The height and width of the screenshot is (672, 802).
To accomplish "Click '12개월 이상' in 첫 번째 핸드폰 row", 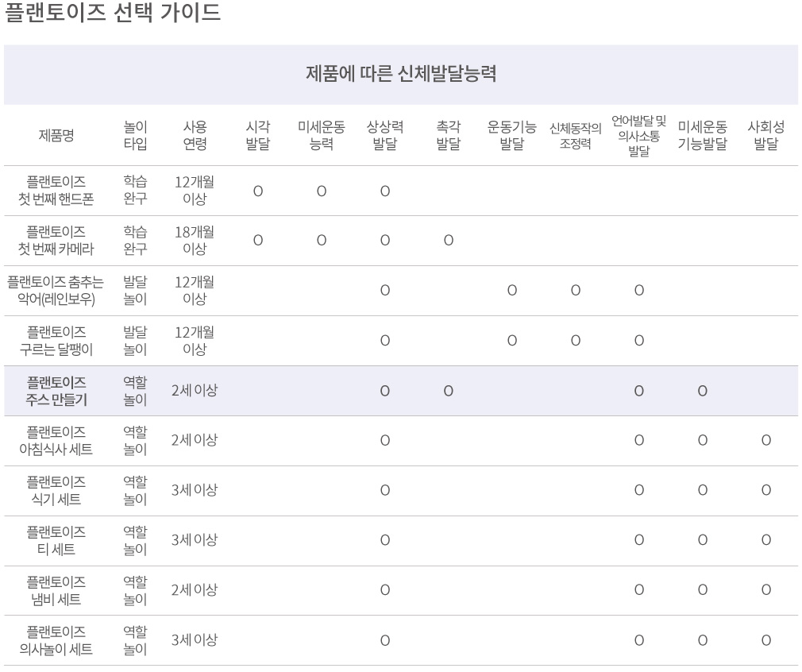I will (195, 190).
